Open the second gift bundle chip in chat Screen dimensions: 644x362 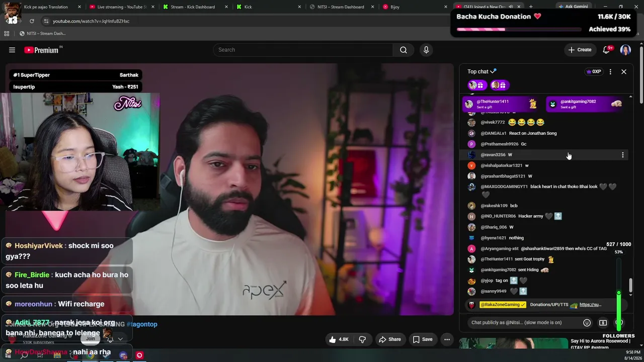499,85
